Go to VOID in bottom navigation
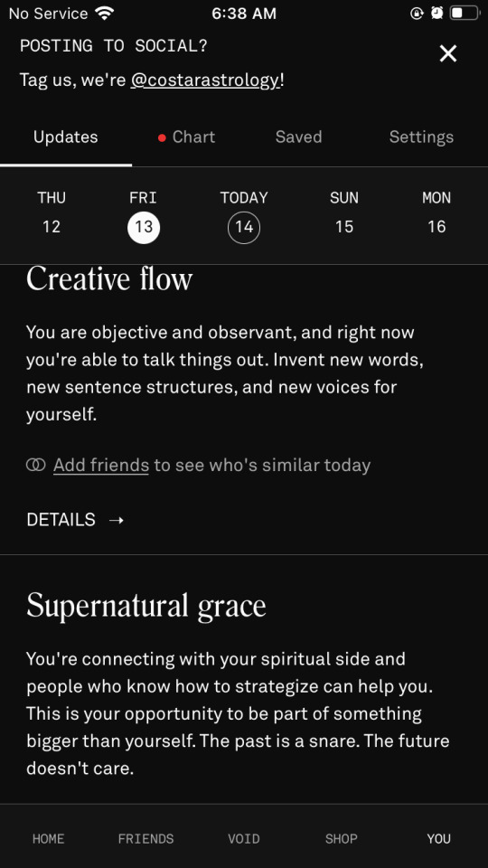 [243, 839]
